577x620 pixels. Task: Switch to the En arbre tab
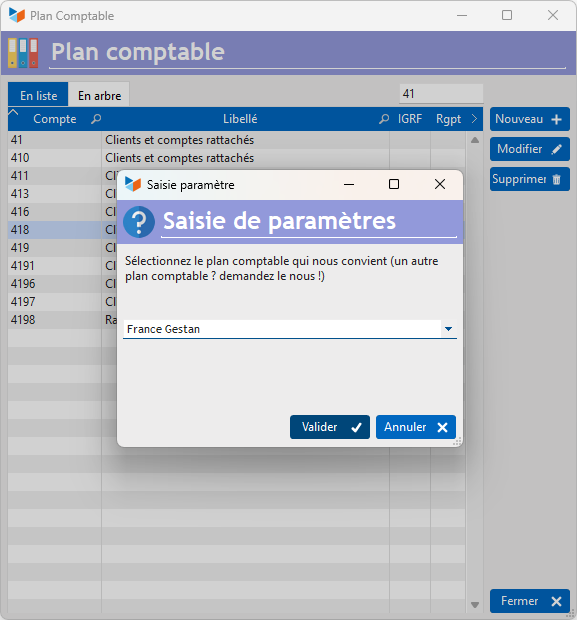click(x=99, y=95)
